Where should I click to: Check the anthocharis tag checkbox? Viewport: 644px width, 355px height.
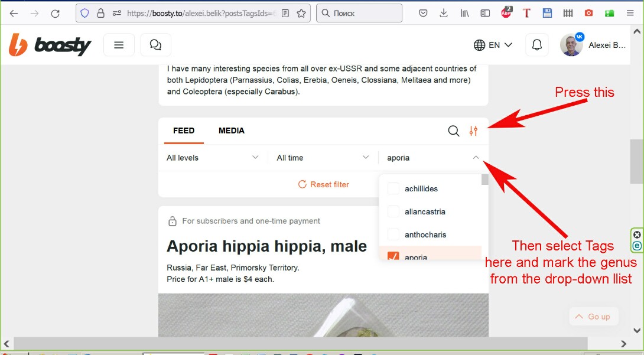pos(393,235)
